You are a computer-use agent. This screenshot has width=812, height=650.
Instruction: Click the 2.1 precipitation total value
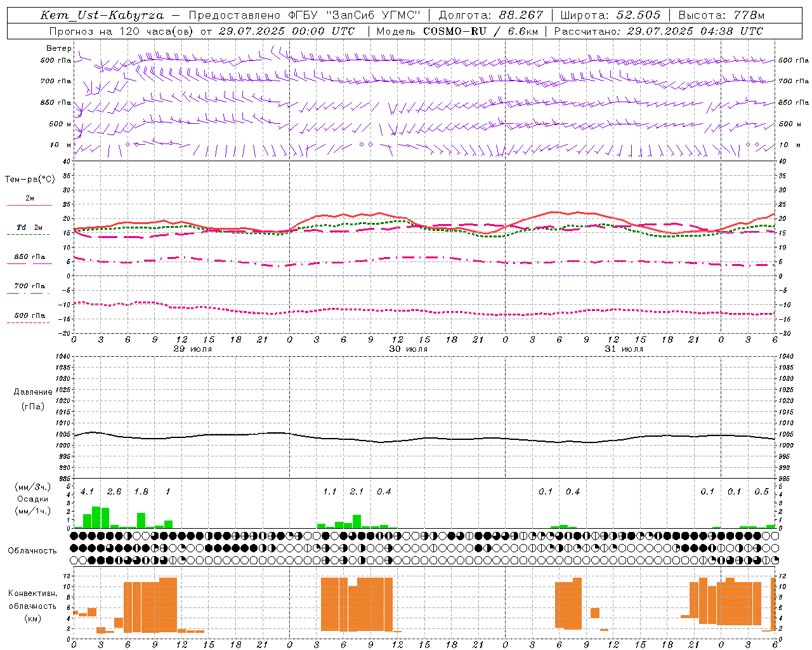coord(357,491)
